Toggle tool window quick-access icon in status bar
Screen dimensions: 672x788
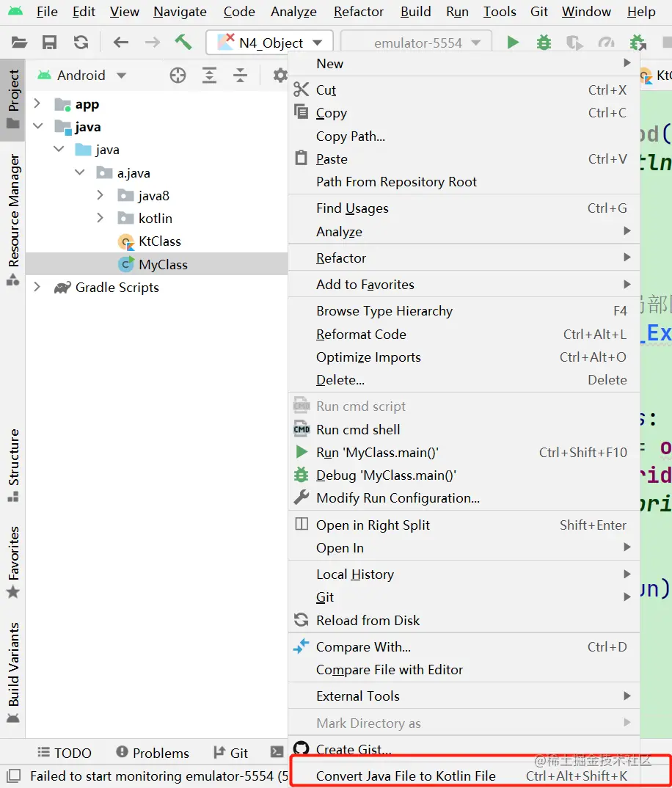click(x=13, y=776)
